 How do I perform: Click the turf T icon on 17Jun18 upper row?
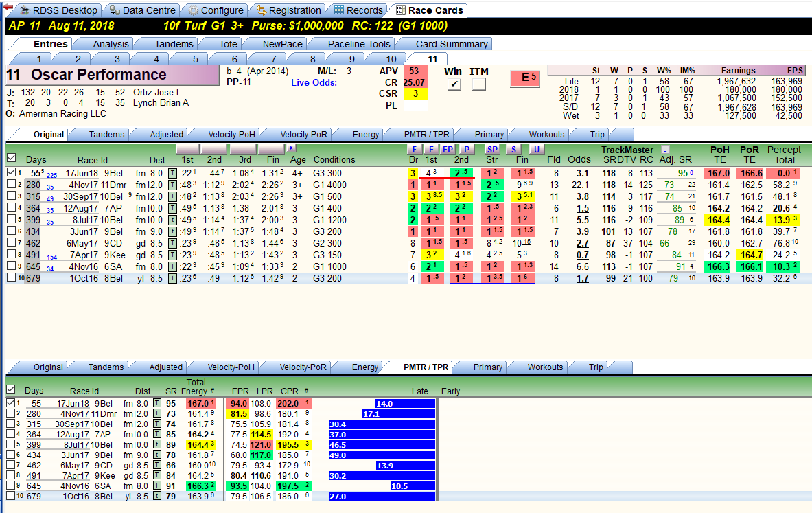[x=172, y=173]
